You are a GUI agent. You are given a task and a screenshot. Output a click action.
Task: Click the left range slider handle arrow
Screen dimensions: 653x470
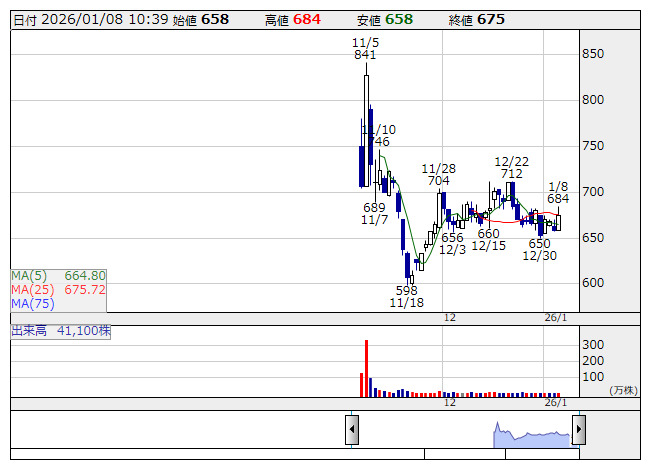[352, 429]
